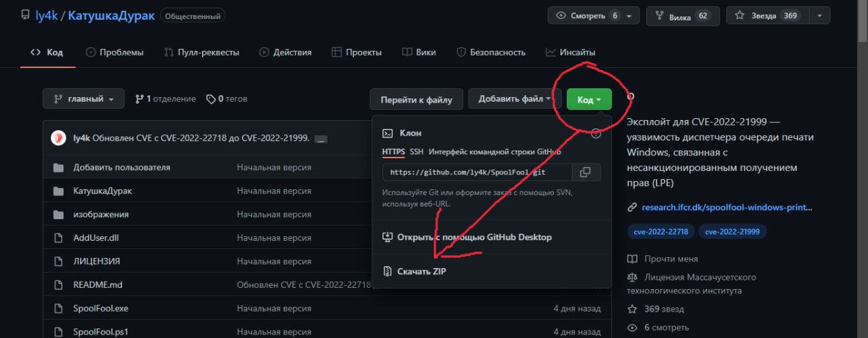
Task: Select the HTTPS clone tab
Action: click(393, 152)
